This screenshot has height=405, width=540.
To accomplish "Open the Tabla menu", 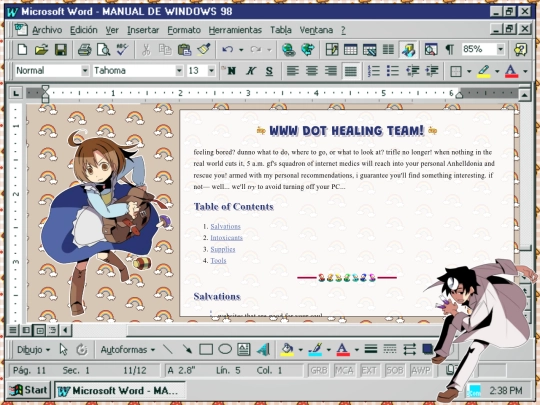I will click(281, 30).
